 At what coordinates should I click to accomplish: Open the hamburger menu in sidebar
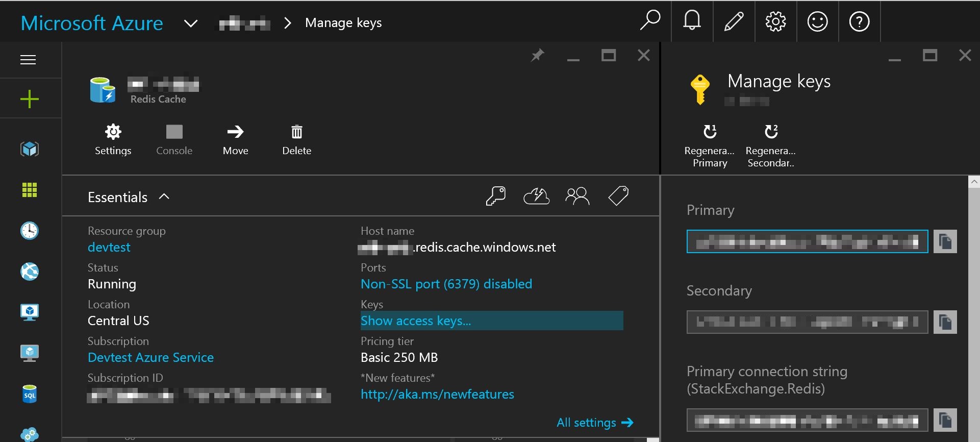click(x=28, y=60)
